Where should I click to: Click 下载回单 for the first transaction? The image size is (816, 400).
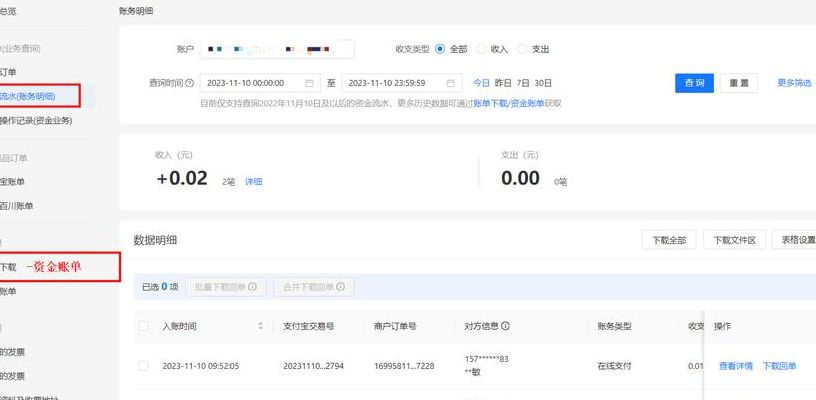tap(779, 366)
